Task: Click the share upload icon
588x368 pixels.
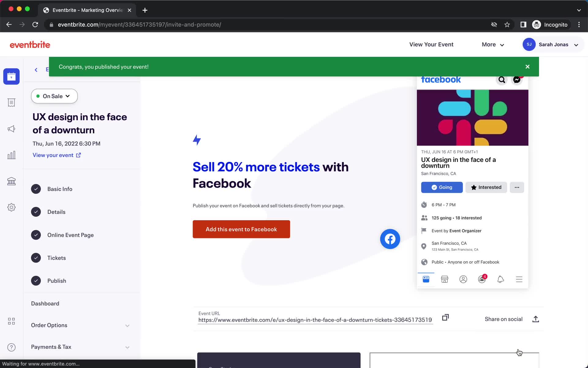Action: pos(536,319)
